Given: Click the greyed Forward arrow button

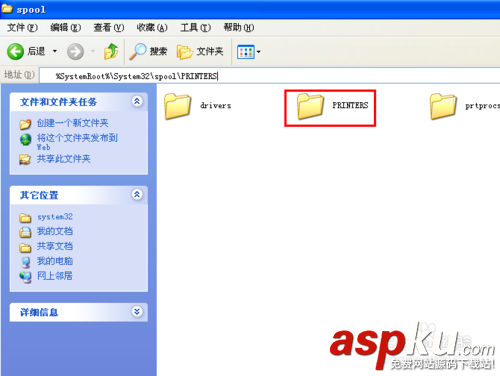Looking at the screenshot, I should pyautogui.click(x=75, y=51).
